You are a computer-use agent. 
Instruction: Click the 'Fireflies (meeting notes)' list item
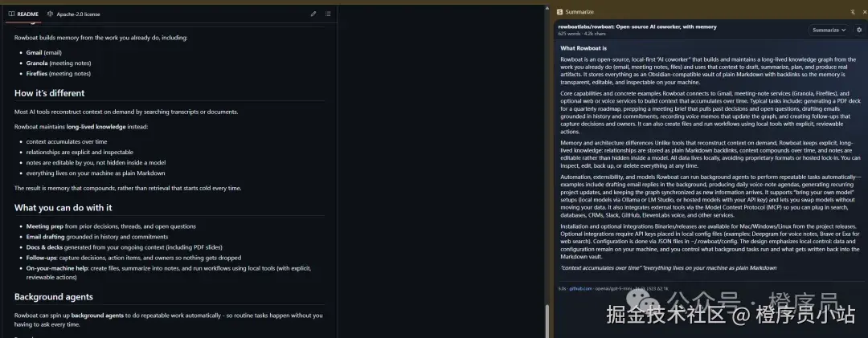click(x=58, y=74)
